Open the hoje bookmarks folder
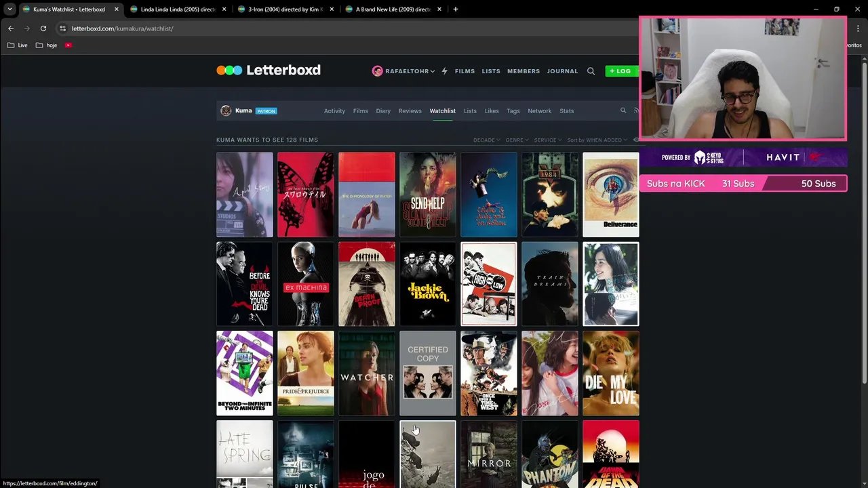This screenshot has height=488, width=868. [47, 45]
